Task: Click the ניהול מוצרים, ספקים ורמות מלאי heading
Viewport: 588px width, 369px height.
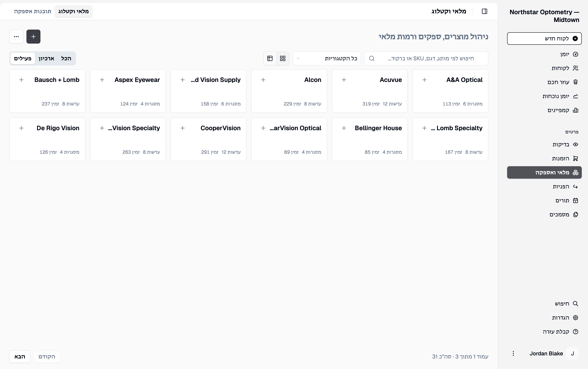Action: 433,37
